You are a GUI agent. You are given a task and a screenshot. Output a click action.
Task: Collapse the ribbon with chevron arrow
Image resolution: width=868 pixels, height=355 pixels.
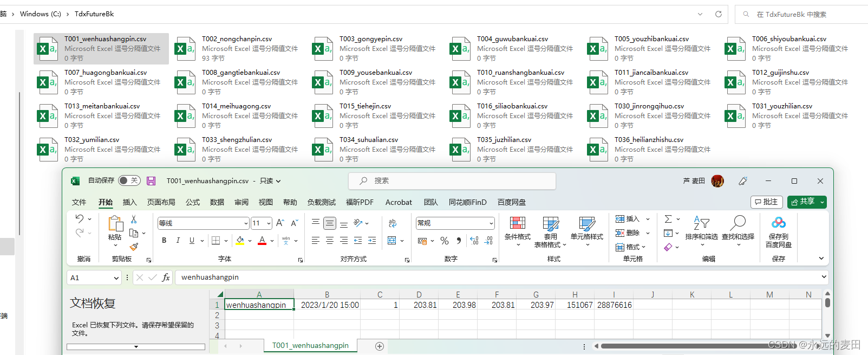pyautogui.click(x=821, y=259)
